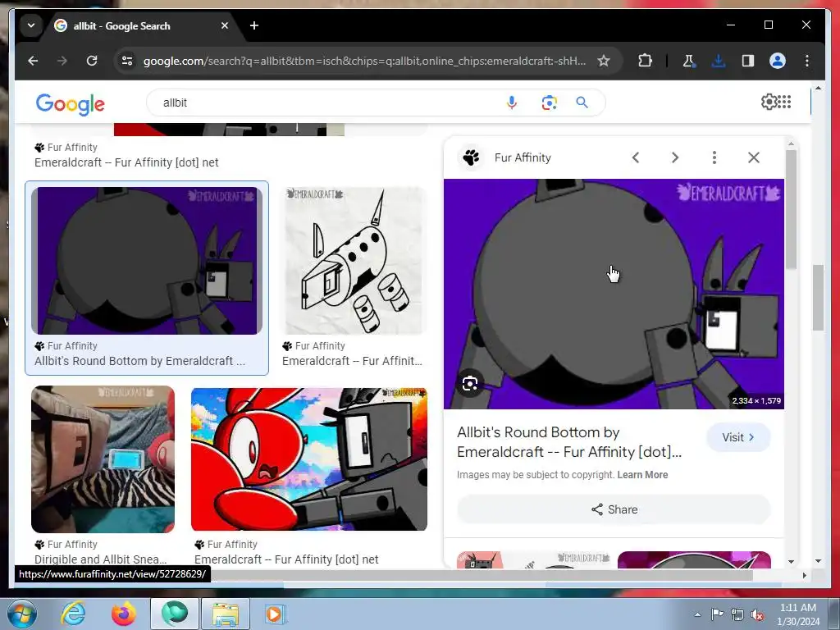Open the paper sketch Emeraldcraft thumbnail

point(354,261)
